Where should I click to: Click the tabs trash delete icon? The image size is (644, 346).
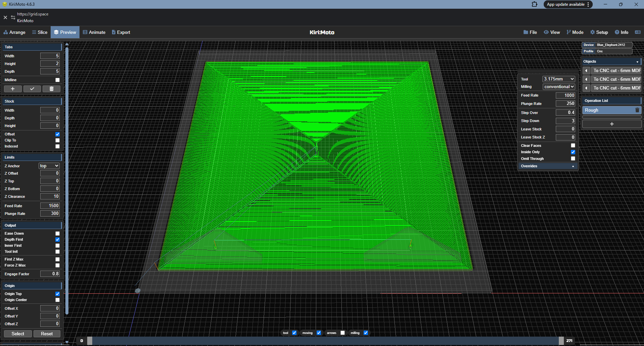(51, 89)
